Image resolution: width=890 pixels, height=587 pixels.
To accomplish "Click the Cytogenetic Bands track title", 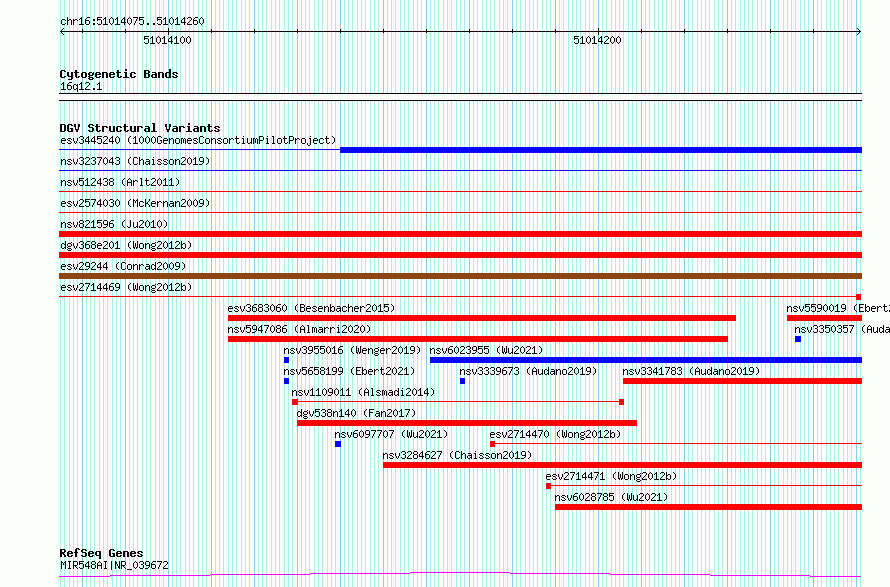I will pos(119,74).
